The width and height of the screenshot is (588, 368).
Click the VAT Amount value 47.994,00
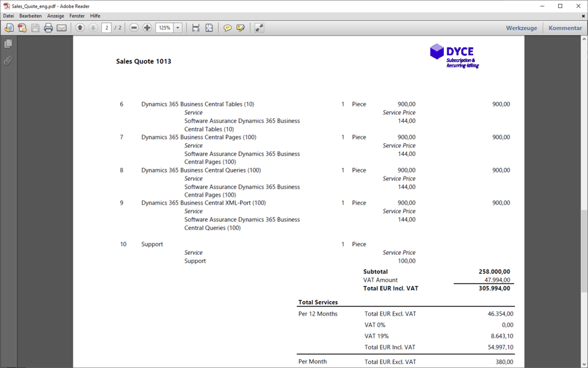(497, 280)
